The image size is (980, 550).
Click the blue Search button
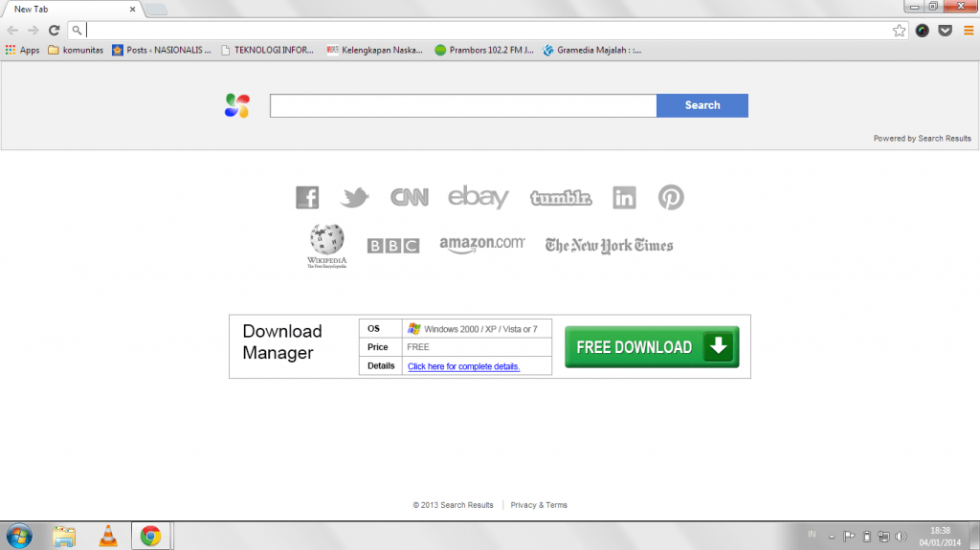pos(702,105)
